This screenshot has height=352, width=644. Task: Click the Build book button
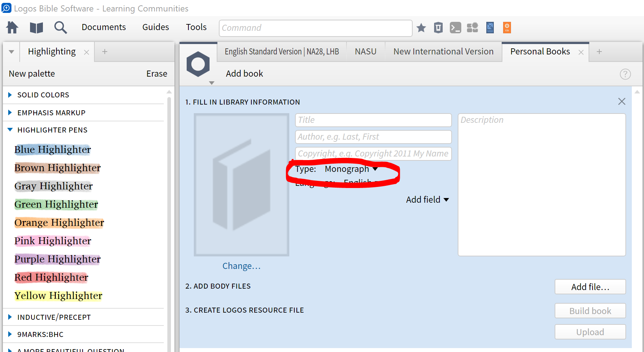pos(590,311)
